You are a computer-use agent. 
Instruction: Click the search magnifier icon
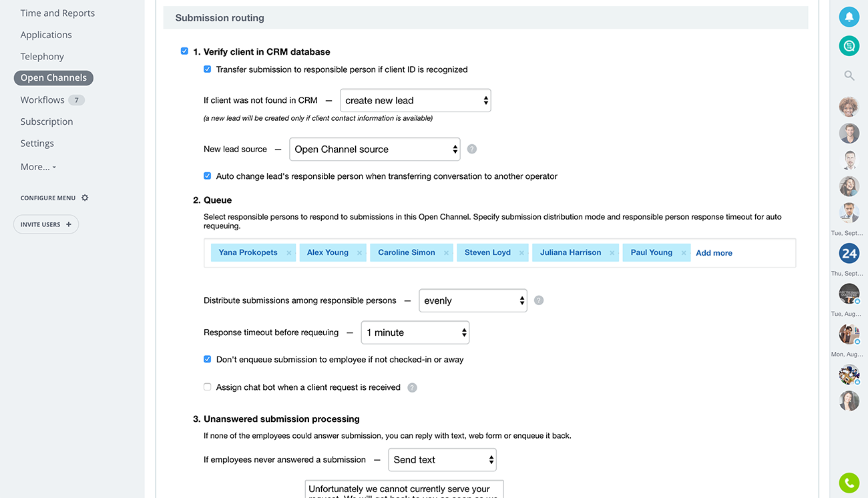tap(849, 75)
